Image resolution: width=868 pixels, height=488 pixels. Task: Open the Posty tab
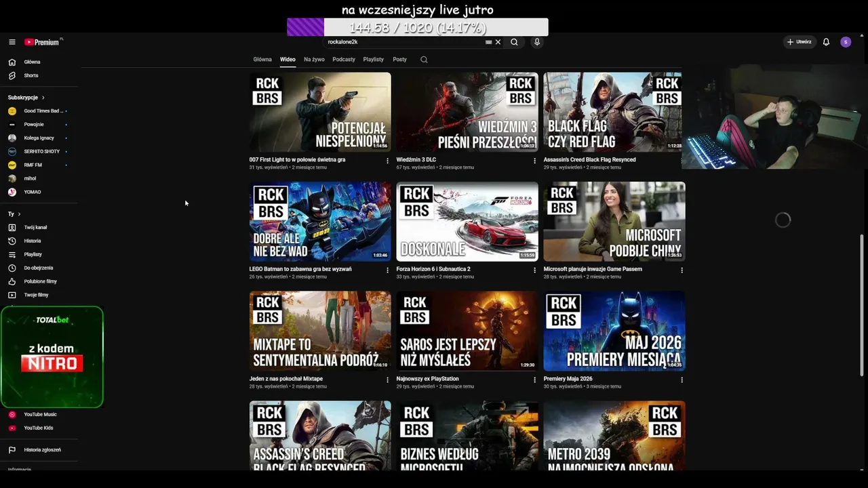coord(400,60)
